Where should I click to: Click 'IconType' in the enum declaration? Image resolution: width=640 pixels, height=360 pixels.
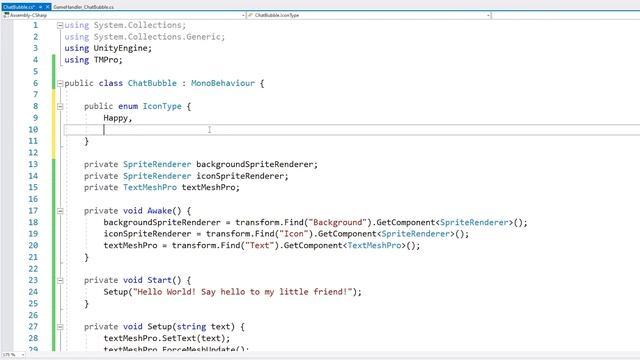162,107
